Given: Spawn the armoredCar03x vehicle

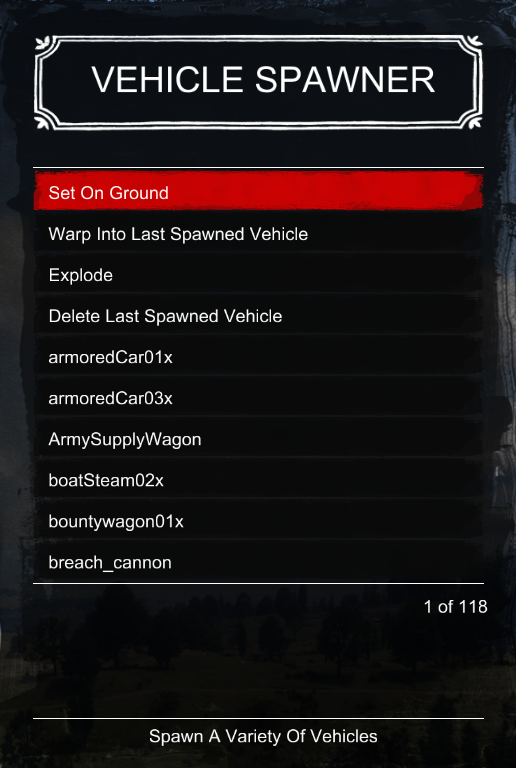Looking at the screenshot, I should (258, 398).
